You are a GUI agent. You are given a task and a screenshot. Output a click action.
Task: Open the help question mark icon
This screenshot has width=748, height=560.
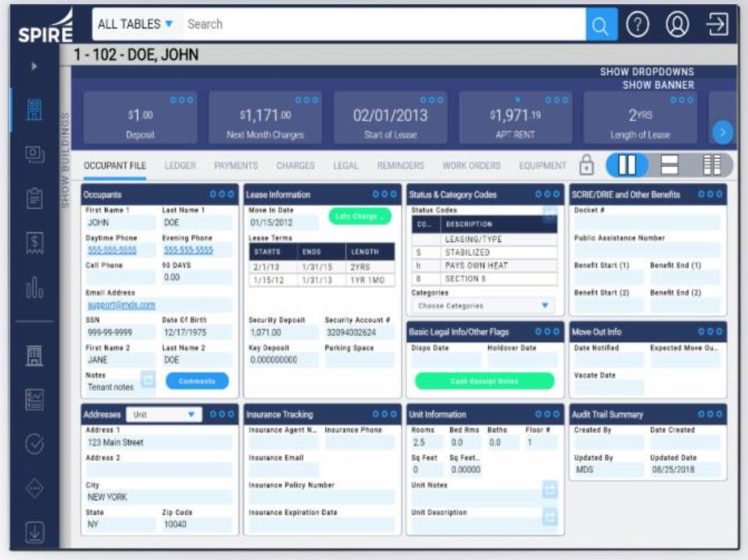(637, 24)
